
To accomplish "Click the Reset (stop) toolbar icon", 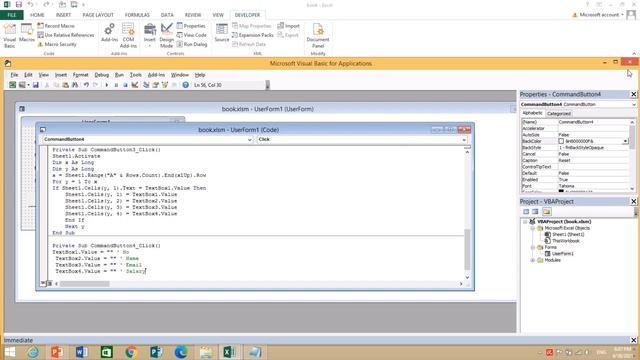I will click(x=125, y=85).
